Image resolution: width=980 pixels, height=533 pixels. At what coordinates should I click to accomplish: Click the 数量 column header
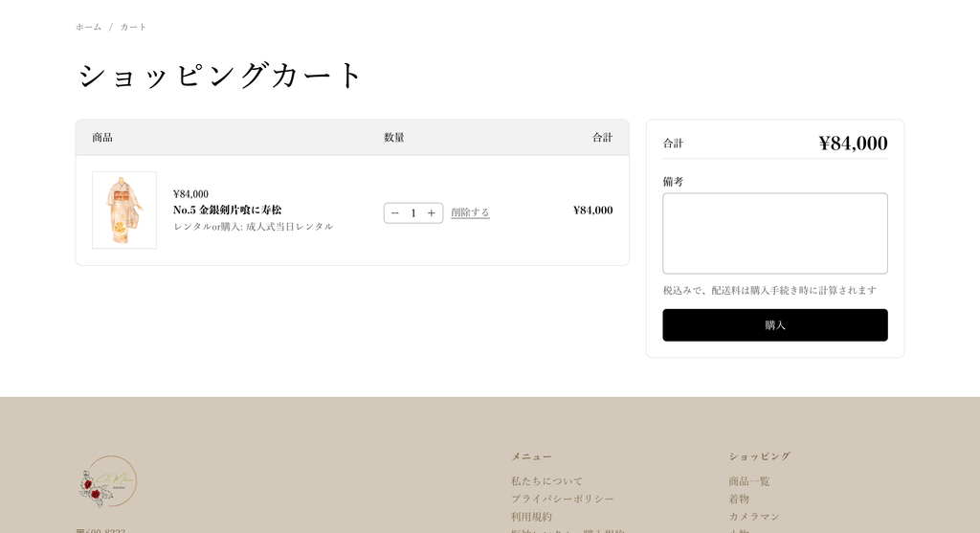pos(394,138)
